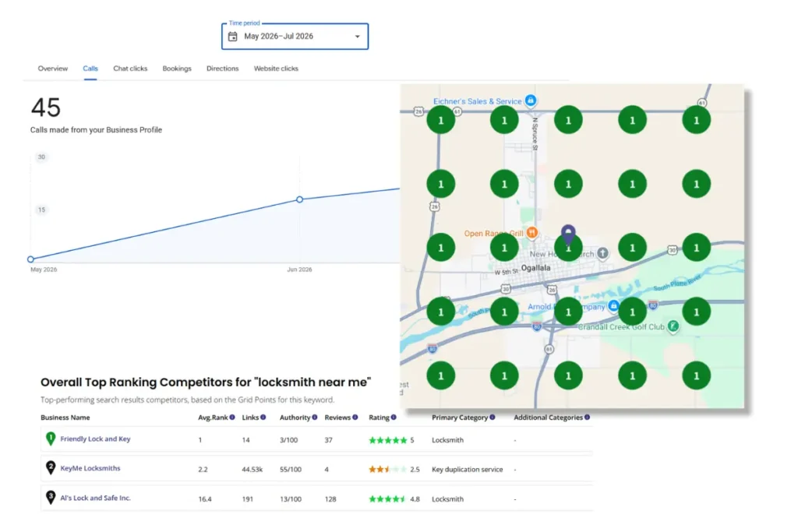Image resolution: width=798 pixels, height=532 pixels.
Task: Click the 128 reviews value
Action: pos(330,499)
